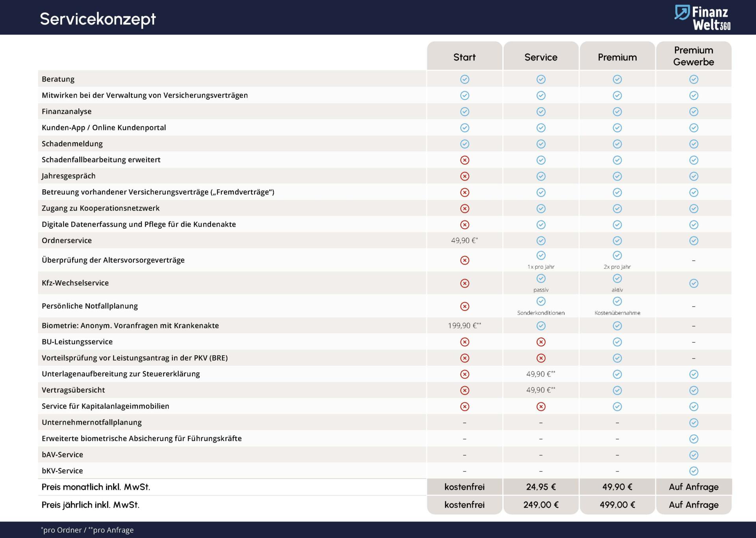Click red X for Kapitalanlageimmobilien under Service
Viewport: 756px width, 538px height.
coord(541,407)
